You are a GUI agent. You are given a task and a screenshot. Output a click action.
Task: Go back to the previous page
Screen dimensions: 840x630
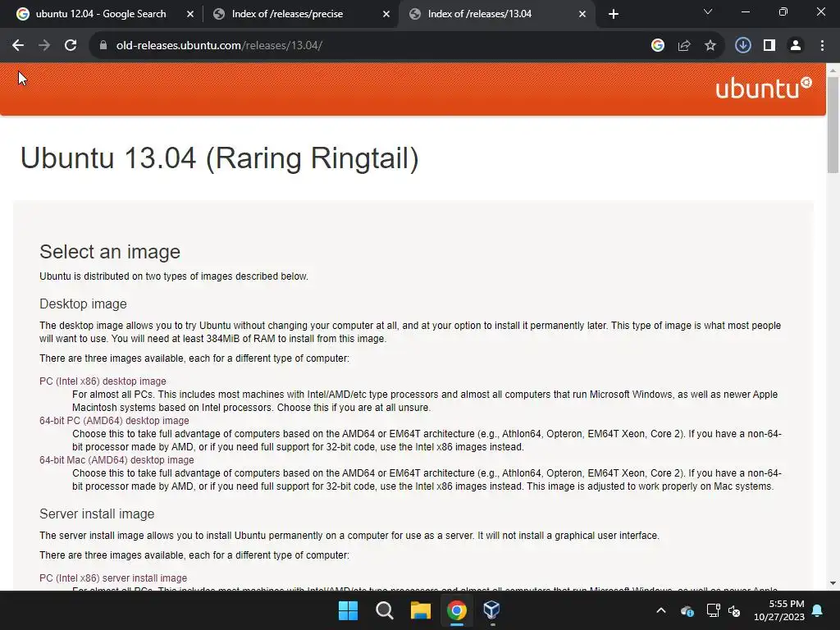18,46
